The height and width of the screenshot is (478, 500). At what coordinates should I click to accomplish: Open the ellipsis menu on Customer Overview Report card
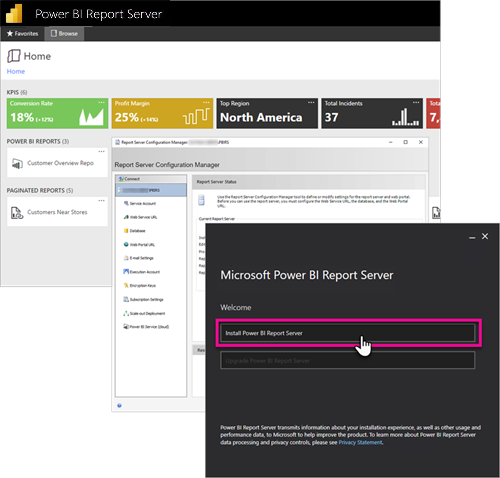click(101, 152)
